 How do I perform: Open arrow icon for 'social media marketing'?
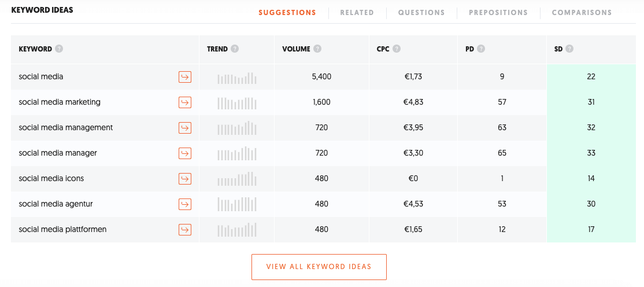click(185, 102)
